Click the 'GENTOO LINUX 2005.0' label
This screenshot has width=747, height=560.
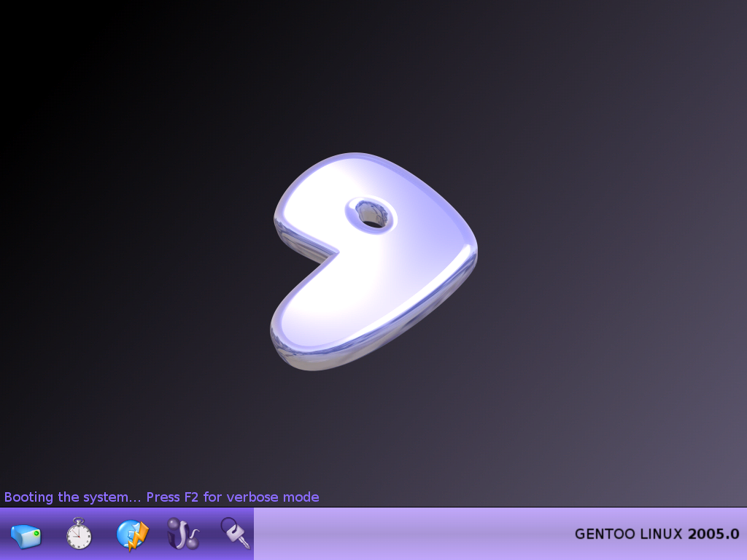click(657, 534)
